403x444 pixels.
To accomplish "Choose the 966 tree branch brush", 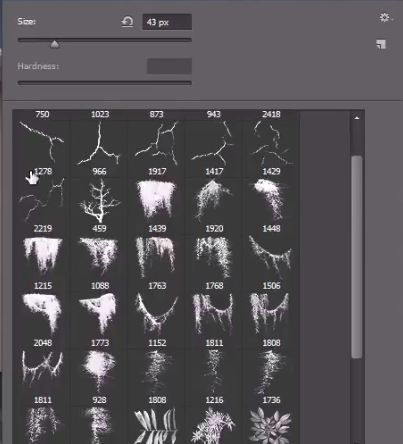I will (x=99, y=196).
